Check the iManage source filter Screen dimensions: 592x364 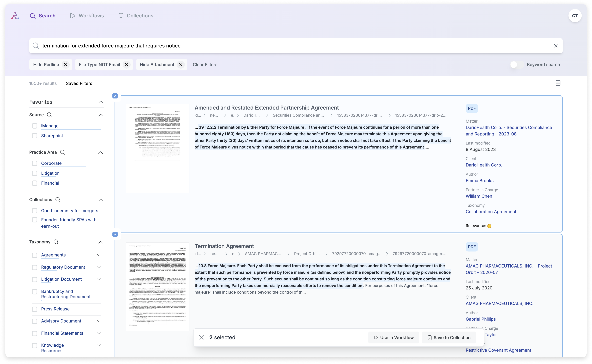click(x=34, y=126)
